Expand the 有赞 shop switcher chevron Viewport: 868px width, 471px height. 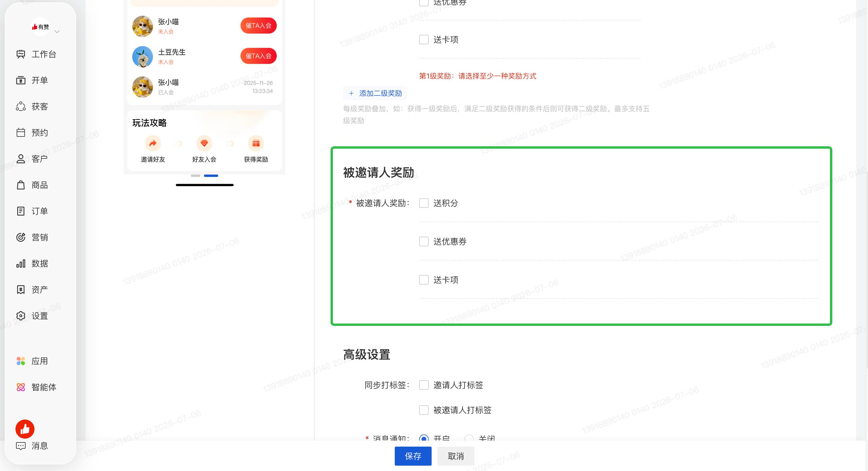click(57, 32)
